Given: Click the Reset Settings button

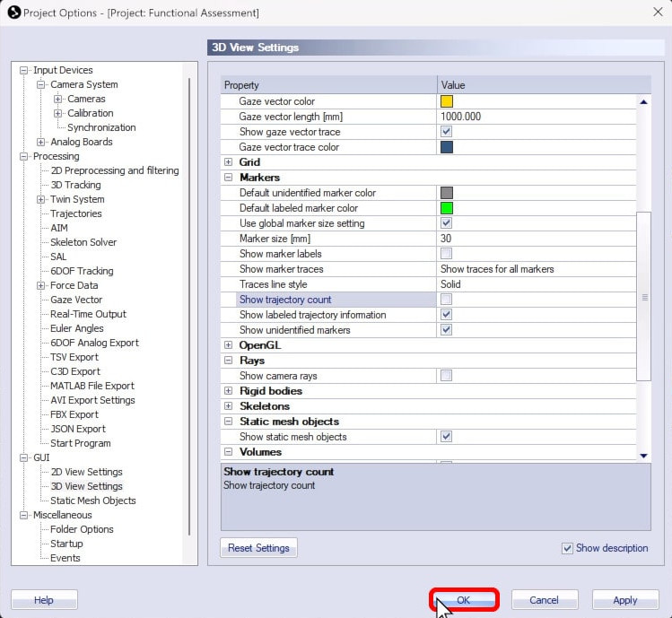Looking at the screenshot, I should coord(258,548).
